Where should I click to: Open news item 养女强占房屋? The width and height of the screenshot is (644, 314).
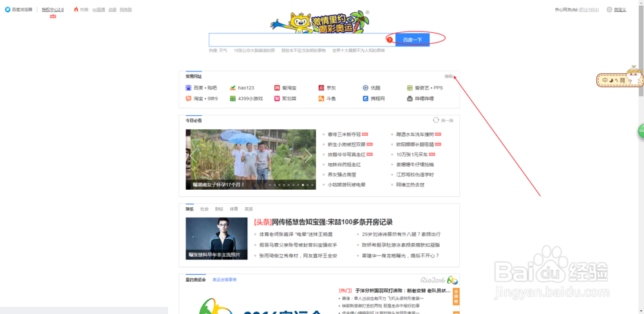tap(341, 174)
